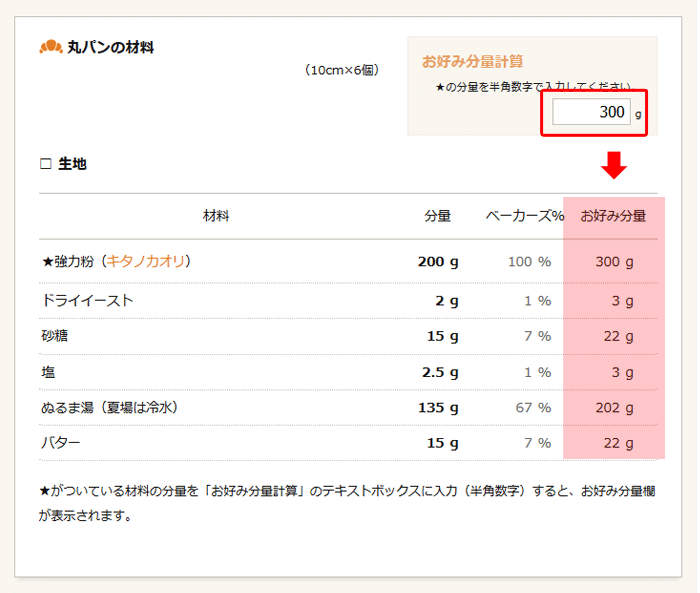The height and width of the screenshot is (593, 700).
Task: Click the 分量 column header
Action: (438, 216)
